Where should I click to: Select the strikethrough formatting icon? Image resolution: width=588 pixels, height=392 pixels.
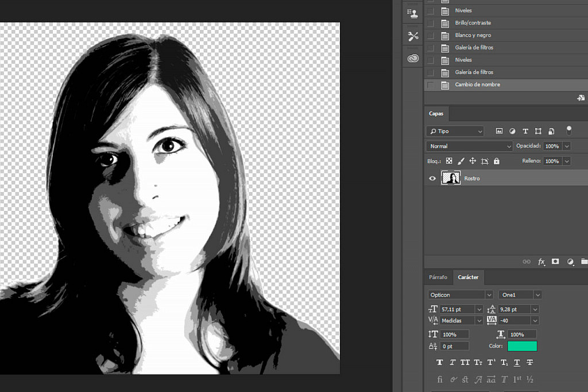[x=529, y=362]
